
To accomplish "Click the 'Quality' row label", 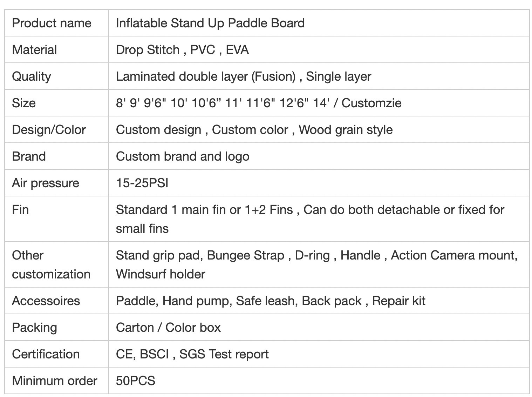I will click(32, 76).
